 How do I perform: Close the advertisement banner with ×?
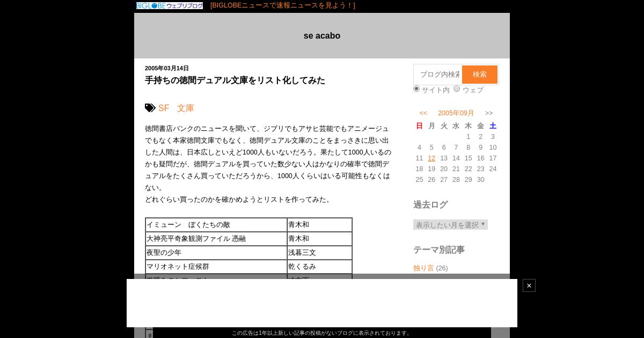[529, 285]
